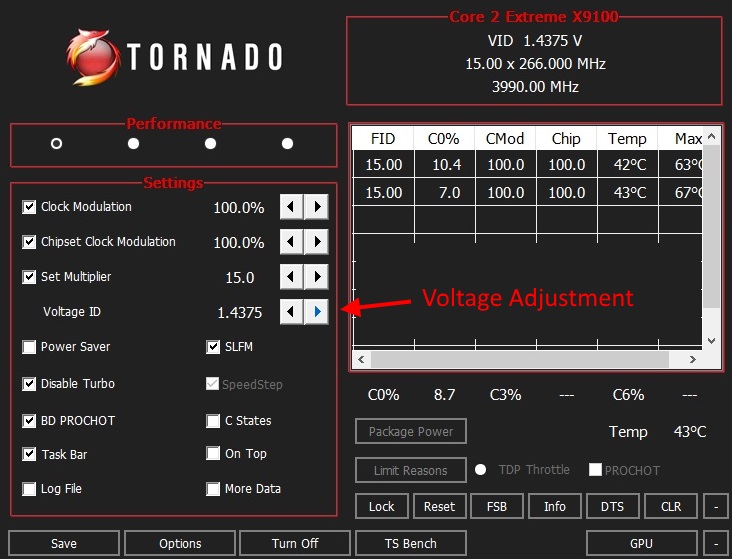Click the Lock button

[x=381, y=506]
